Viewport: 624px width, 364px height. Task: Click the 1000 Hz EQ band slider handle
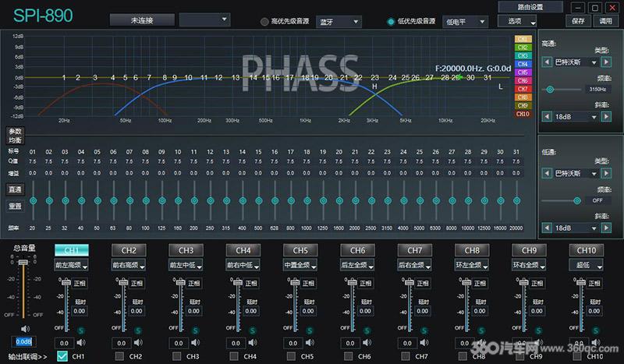(x=307, y=201)
